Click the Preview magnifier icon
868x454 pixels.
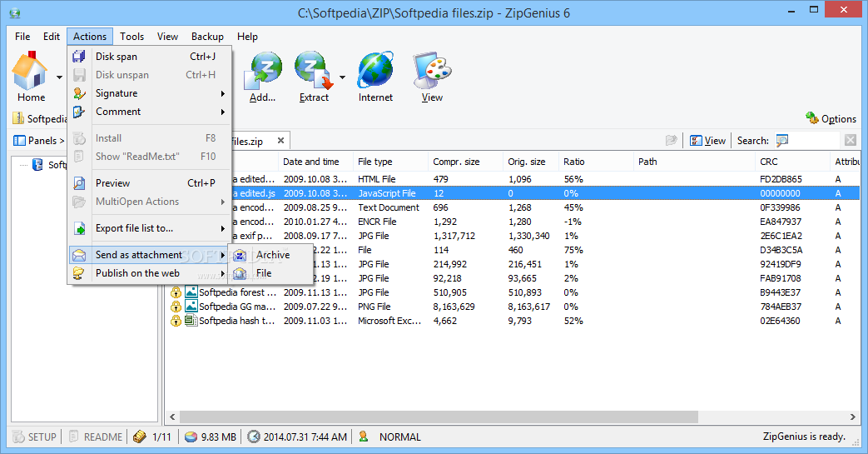[79, 183]
